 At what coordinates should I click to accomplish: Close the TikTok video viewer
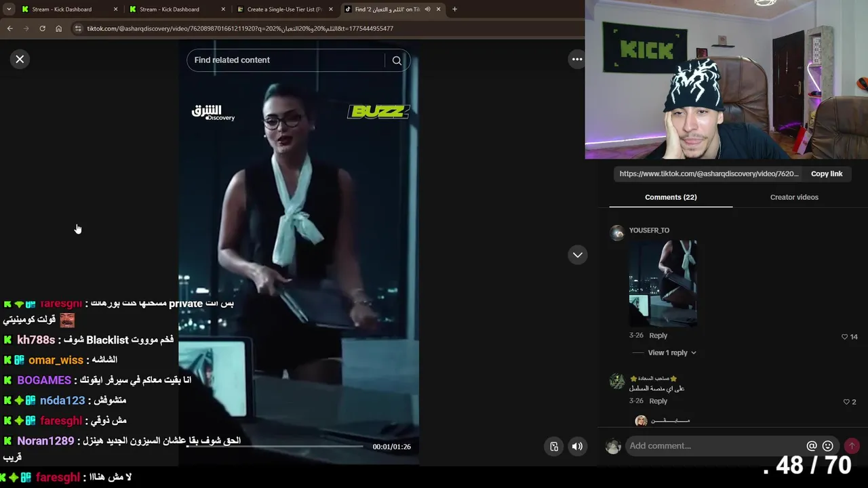click(x=20, y=60)
